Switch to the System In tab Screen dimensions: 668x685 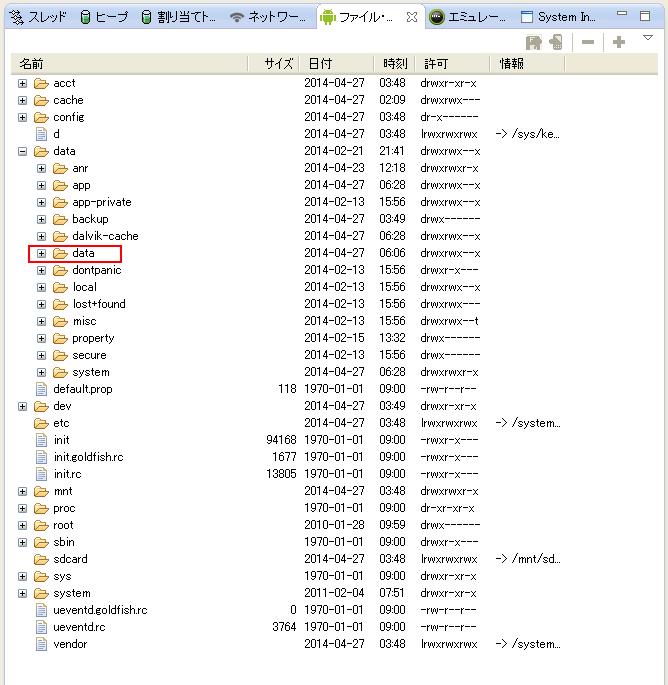tap(558, 17)
